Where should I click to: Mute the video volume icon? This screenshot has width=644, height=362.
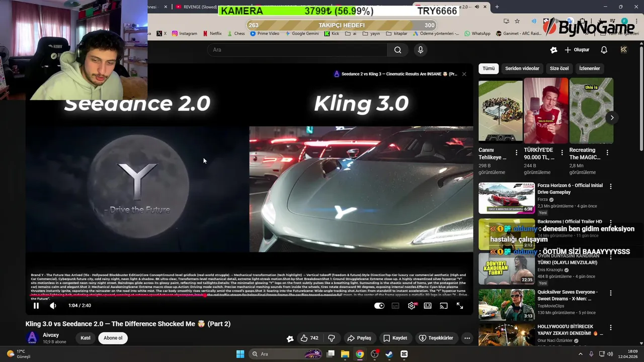pyautogui.click(x=53, y=306)
